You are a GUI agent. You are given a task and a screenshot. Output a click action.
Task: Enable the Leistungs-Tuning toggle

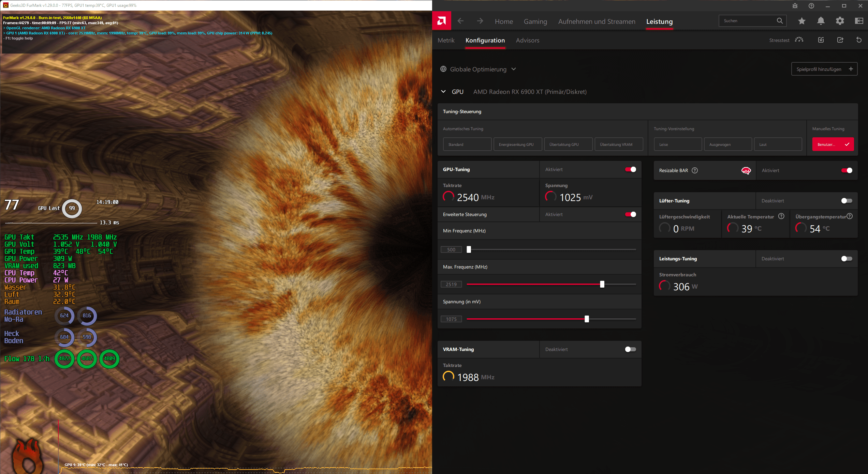(x=847, y=259)
